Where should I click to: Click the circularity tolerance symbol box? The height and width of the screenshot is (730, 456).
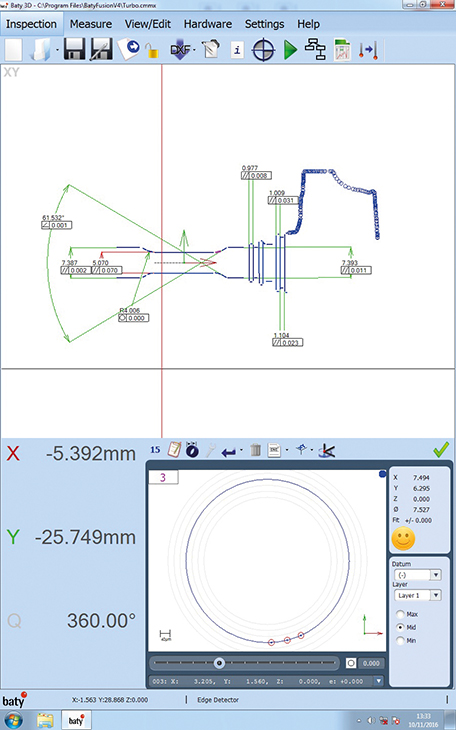click(x=351, y=663)
